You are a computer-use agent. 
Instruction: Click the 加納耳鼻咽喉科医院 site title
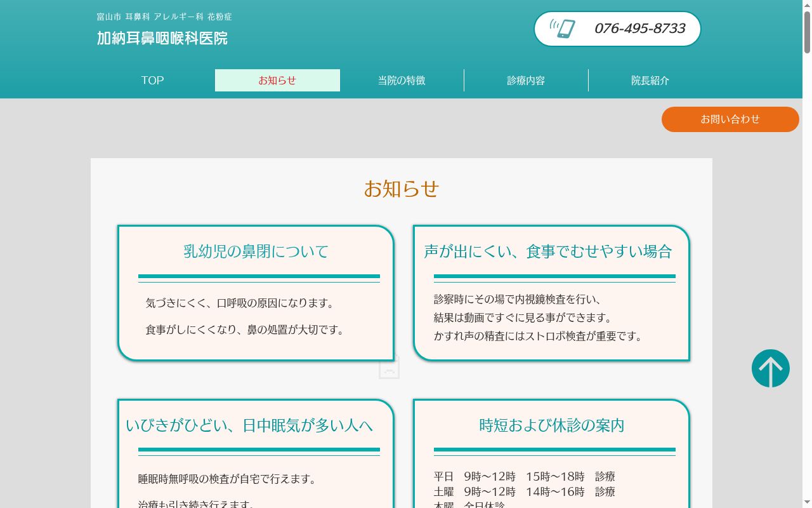[162, 38]
